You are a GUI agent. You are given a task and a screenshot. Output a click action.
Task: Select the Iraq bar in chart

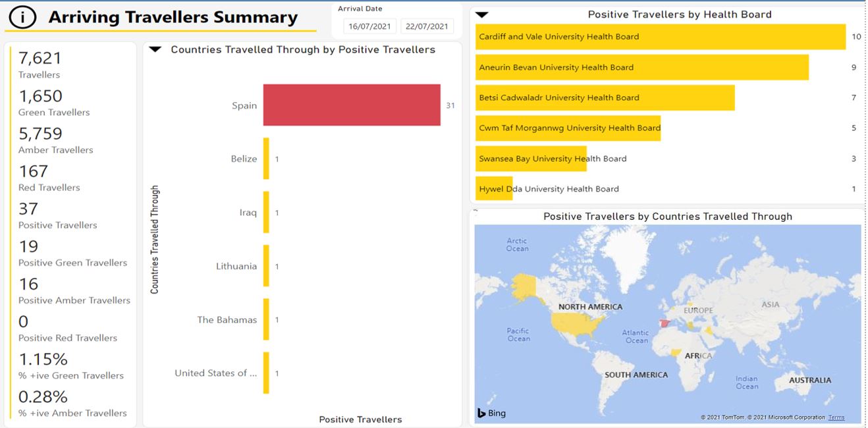pyautogui.click(x=266, y=212)
